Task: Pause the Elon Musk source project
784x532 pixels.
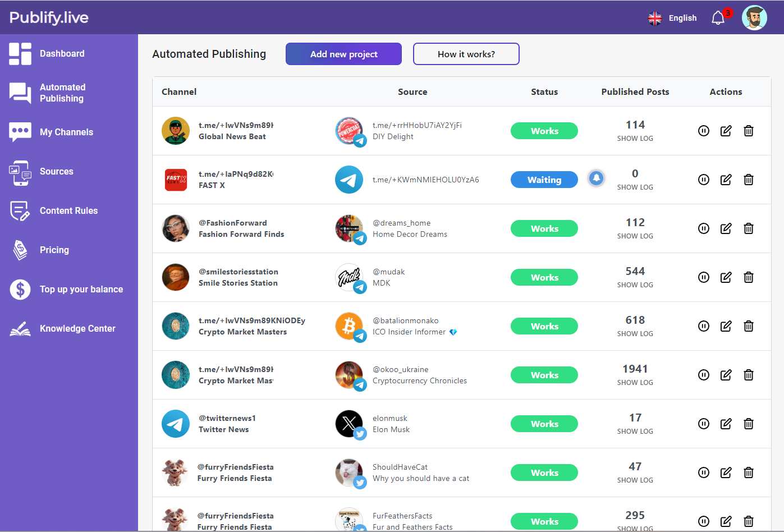Action: click(x=704, y=424)
